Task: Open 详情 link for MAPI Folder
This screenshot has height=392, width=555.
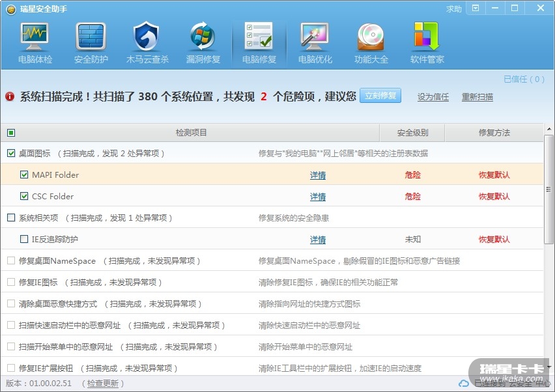Action: (318, 175)
